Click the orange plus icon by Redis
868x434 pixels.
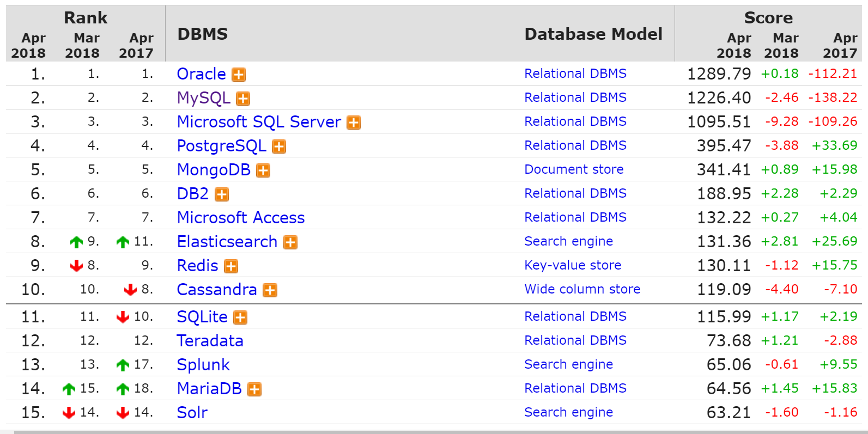click(x=231, y=266)
